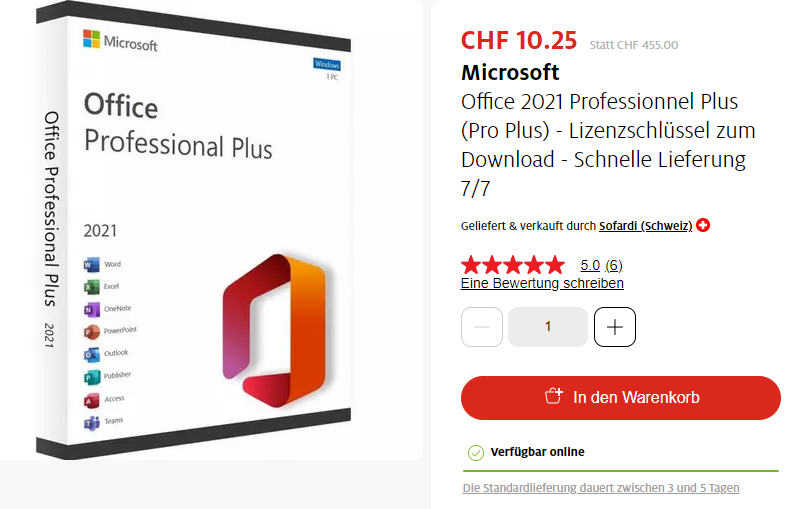Click the green availability checkmark icon
791x509 pixels.
tap(475, 453)
